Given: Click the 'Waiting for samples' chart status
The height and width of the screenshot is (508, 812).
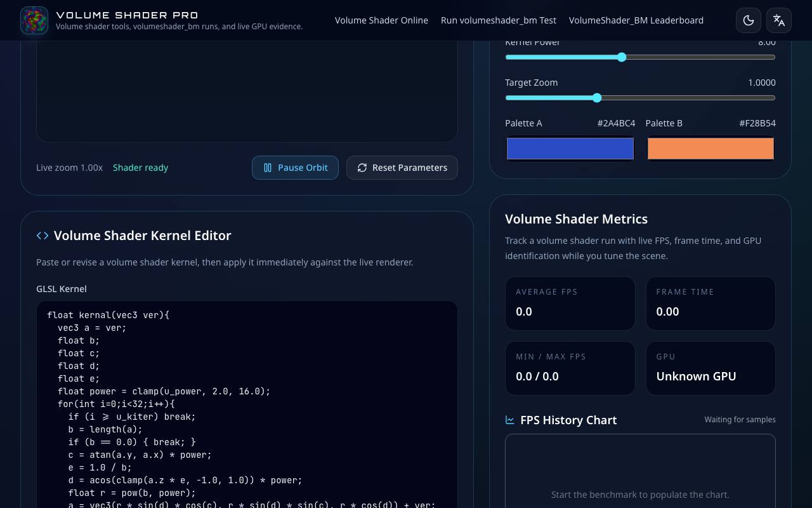Looking at the screenshot, I should pos(740,420).
